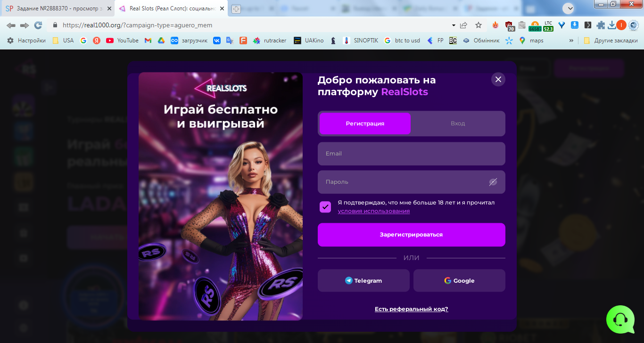This screenshot has width=644, height=343.
Task: Open the Yandex bookmark icon
Action: click(97, 41)
